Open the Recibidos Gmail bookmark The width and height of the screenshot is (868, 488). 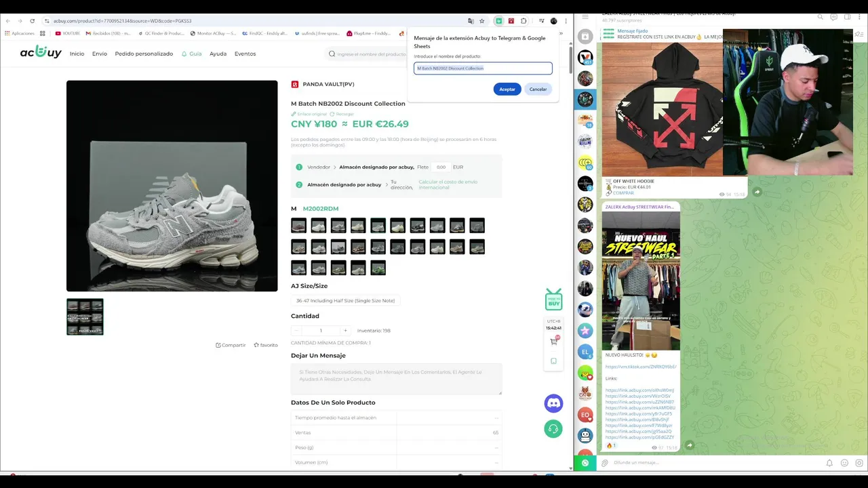click(108, 33)
